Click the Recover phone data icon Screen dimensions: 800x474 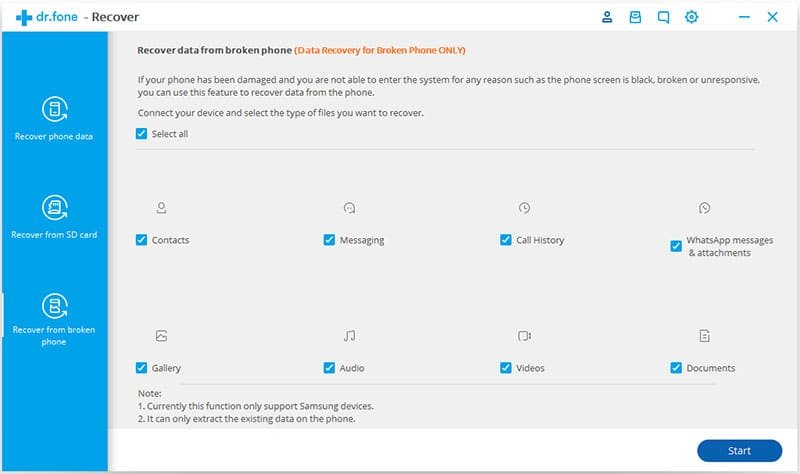coord(54,109)
